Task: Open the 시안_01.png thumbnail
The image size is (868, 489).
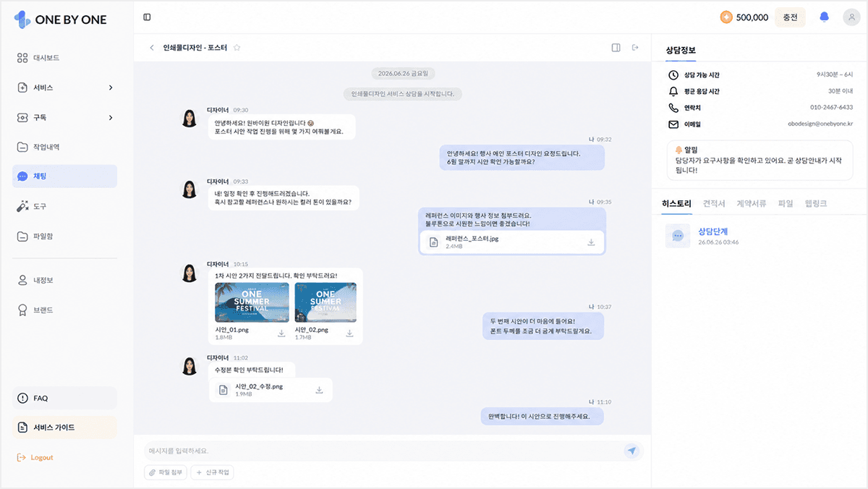Action: click(x=252, y=302)
